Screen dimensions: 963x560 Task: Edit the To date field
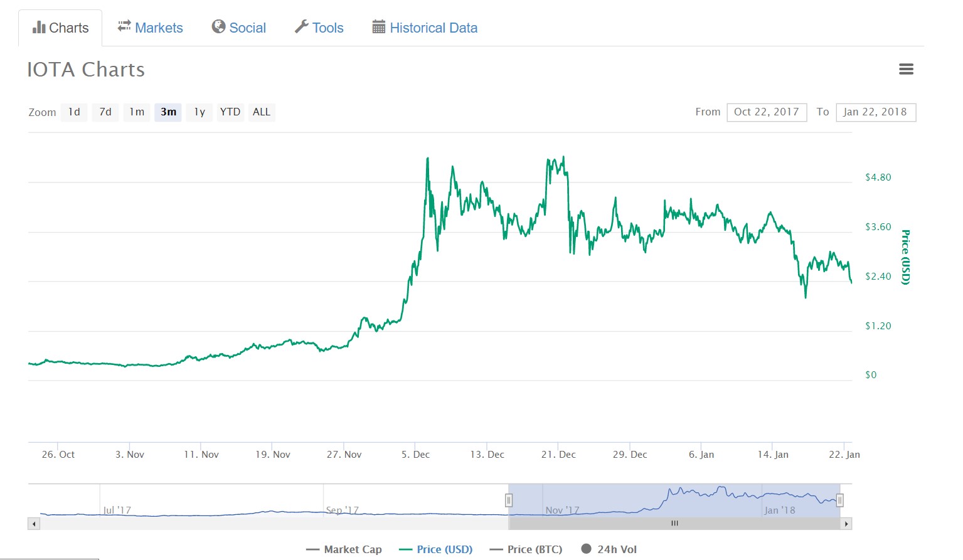876,112
